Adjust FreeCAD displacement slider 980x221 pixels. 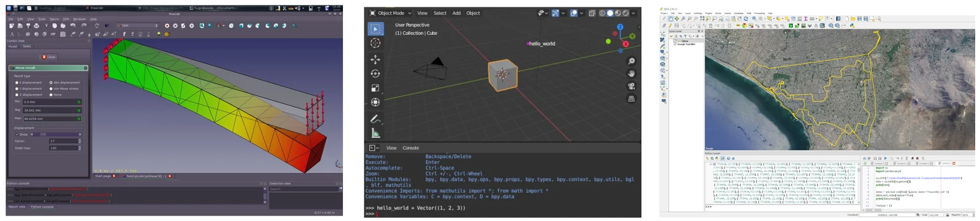coord(56,134)
